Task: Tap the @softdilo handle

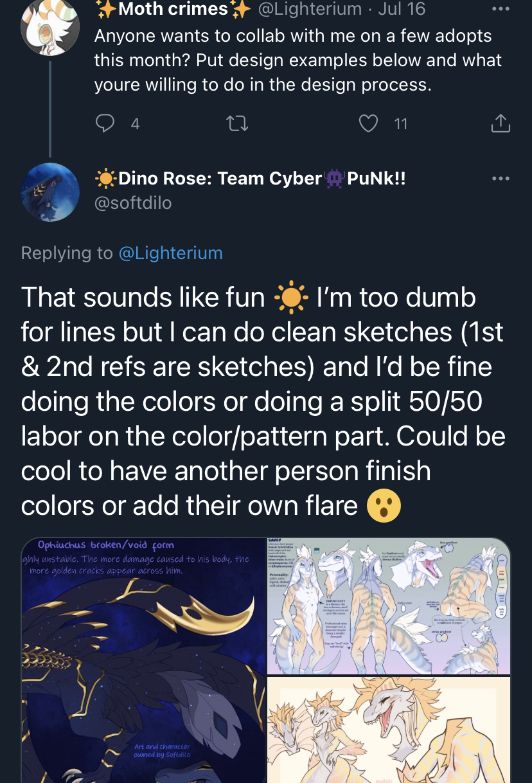Action: point(133,203)
